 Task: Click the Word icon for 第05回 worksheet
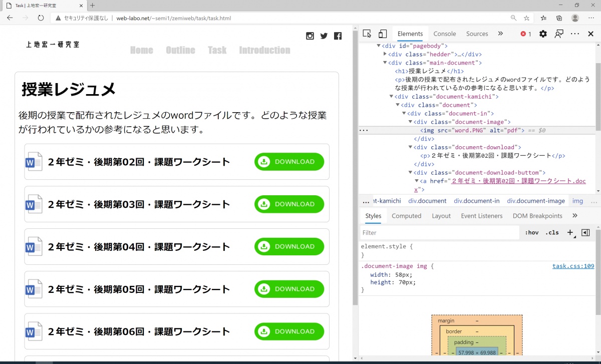(34, 289)
